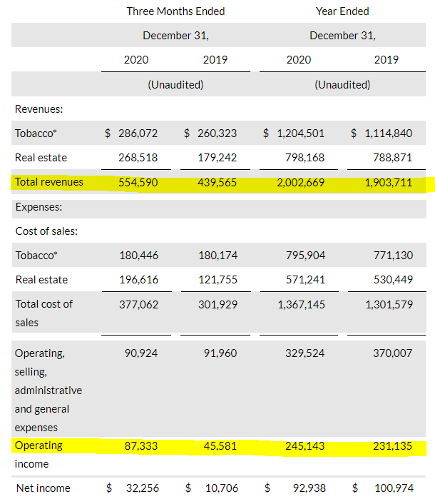
Task: Click Tobacco cost of sales 795,904
Action: 306,256
